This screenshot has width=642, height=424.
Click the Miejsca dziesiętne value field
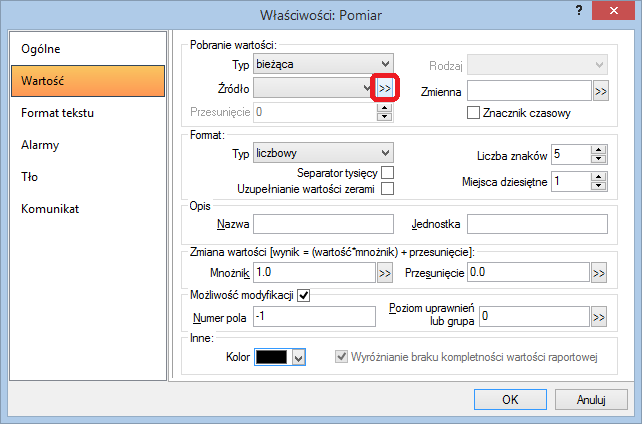tap(572, 181)
